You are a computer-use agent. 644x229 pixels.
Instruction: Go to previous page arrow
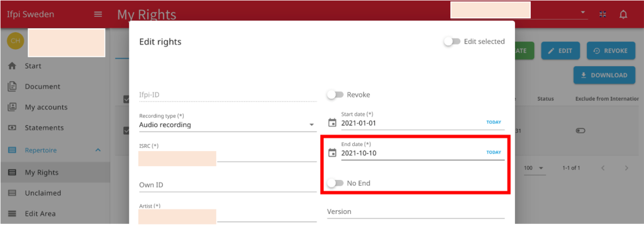[x=603, y=168]
